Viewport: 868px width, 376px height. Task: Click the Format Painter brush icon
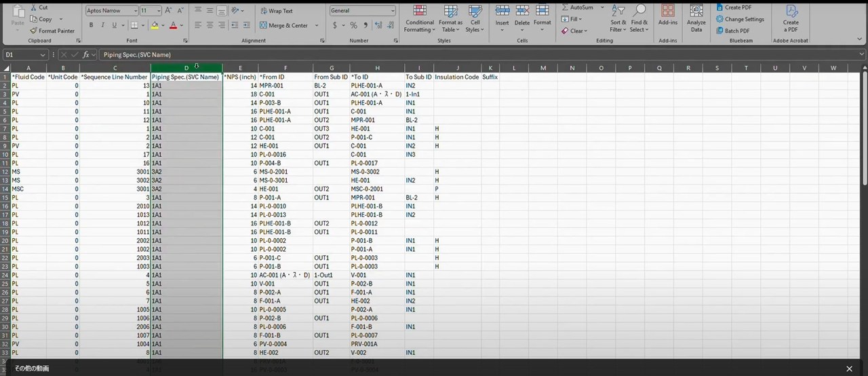[x=34, y=31]
